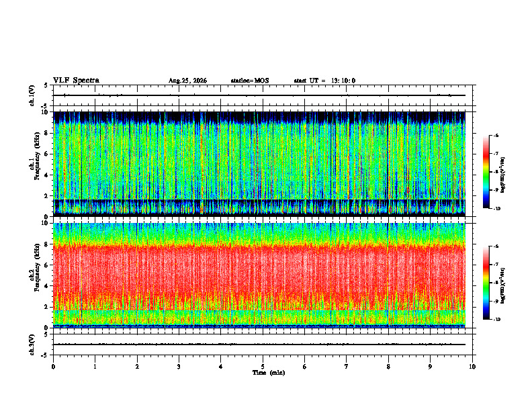Screen dimensions: 532x411
Task: Click the ch.3(V) axis label
Action: coord(32,345)
